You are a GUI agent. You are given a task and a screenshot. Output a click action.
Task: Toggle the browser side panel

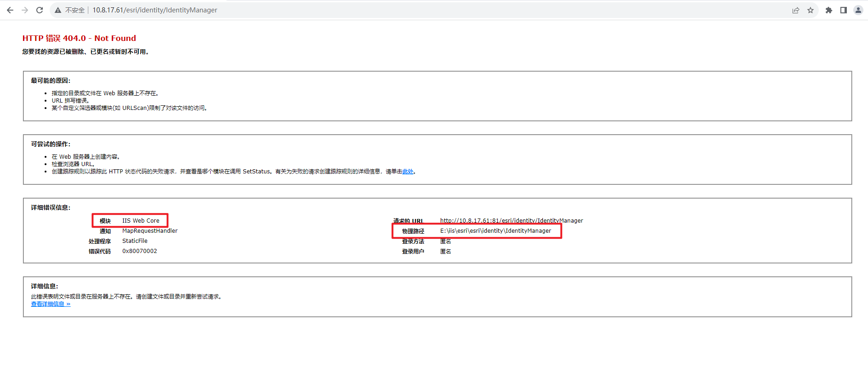pos(844,10)
